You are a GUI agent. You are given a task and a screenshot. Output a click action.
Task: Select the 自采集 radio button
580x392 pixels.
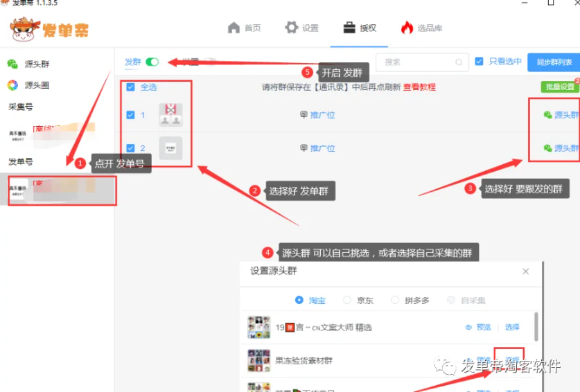451,300
